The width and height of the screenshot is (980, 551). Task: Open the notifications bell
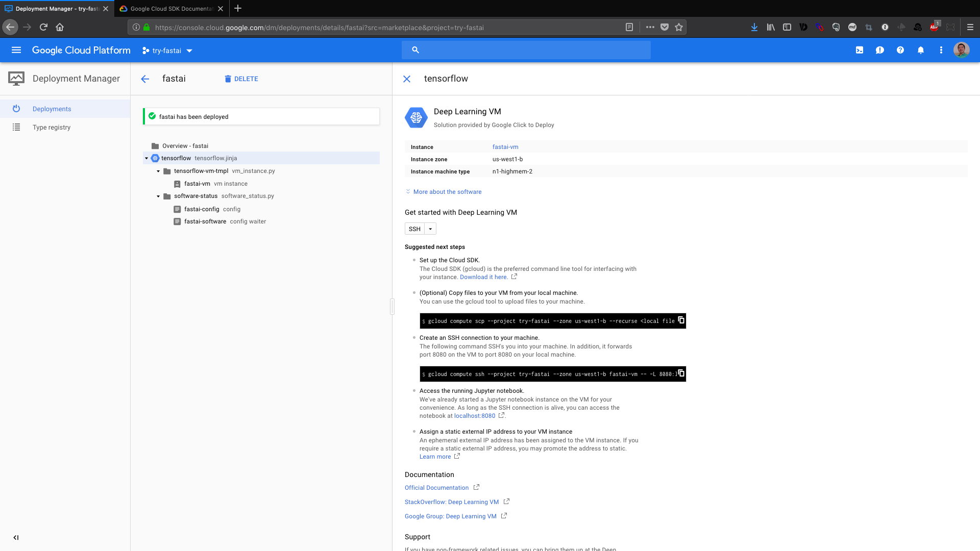click(x=921, y=50)
